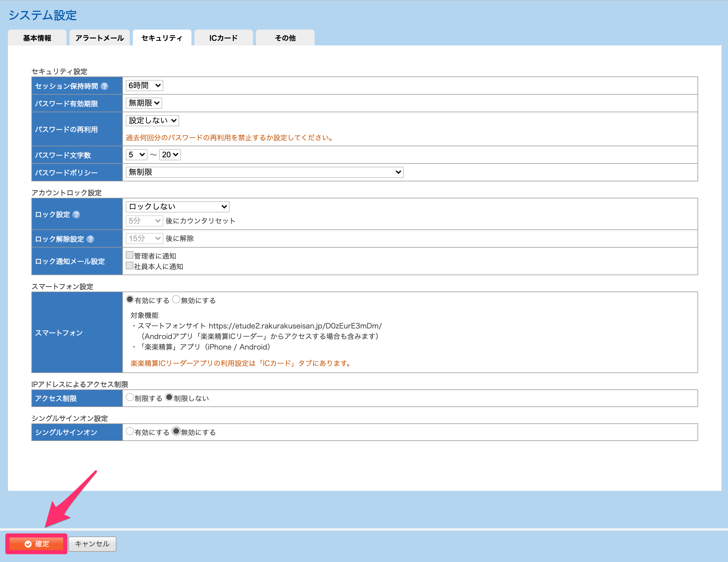Select スマートフォン 有効にする radio button
The height and width of the screenshot is (562, 728).
pos(130,299)
